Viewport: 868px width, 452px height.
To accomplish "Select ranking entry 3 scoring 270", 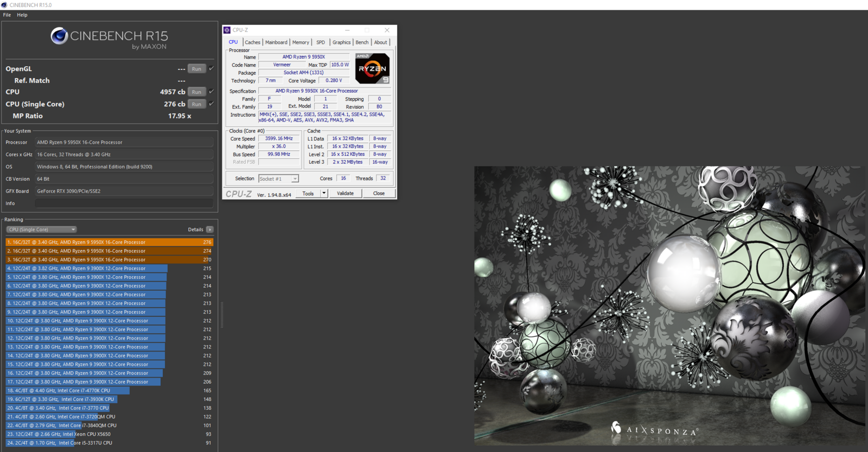I will tap(110, 259).
